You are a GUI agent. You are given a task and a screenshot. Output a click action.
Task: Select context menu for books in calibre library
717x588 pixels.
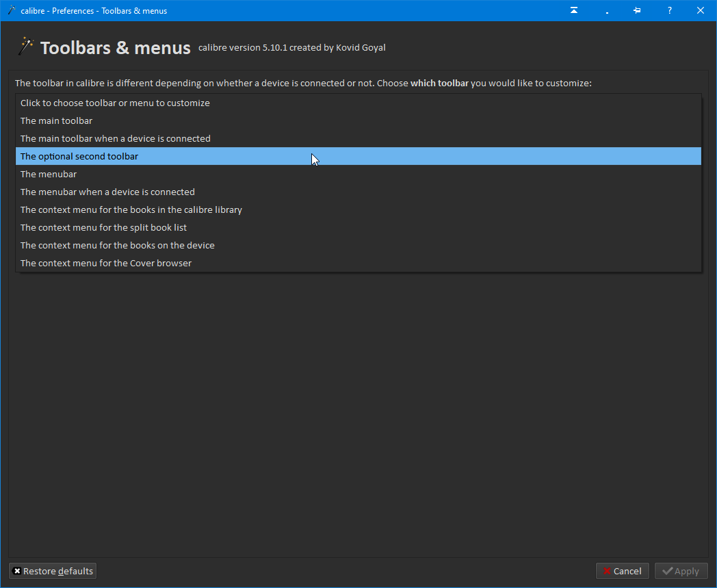(358, 210)
